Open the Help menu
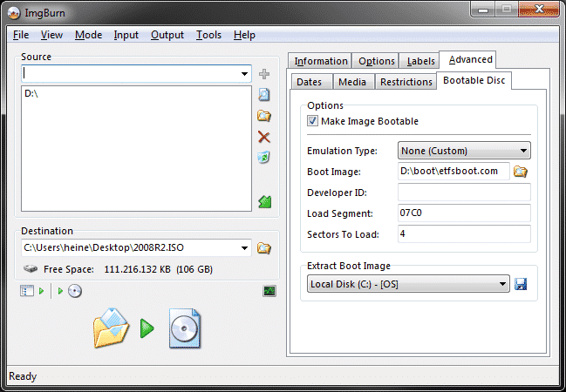Screen dimensions: 566x392 (x=244, y=35)
